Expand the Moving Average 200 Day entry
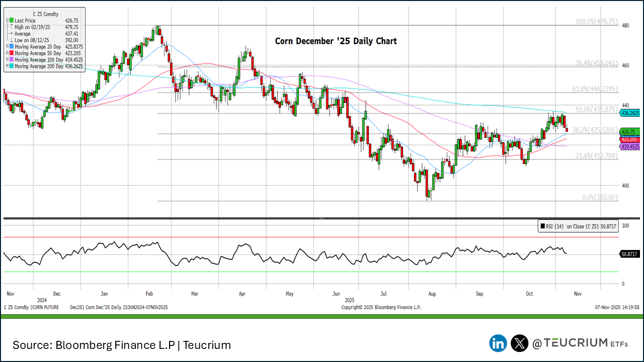 pos(7,66)
